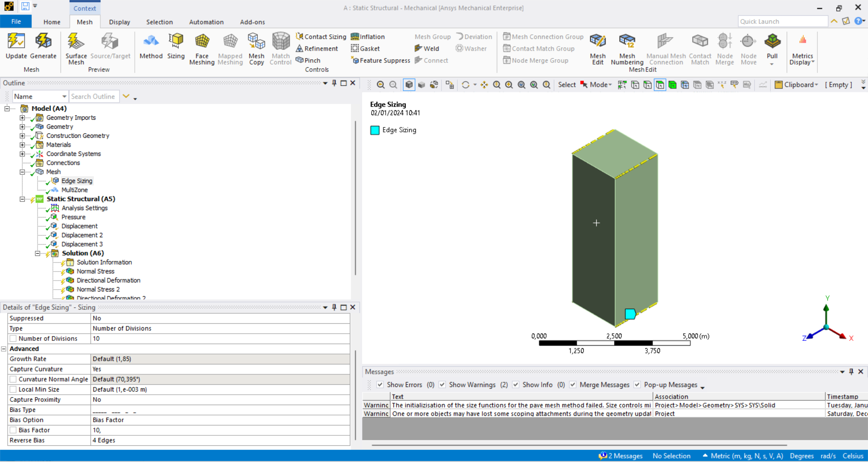The height and width of the screenshot is (462, 868).
Task: Check the Number of Divisions parameter box
Action: (13, 339)
